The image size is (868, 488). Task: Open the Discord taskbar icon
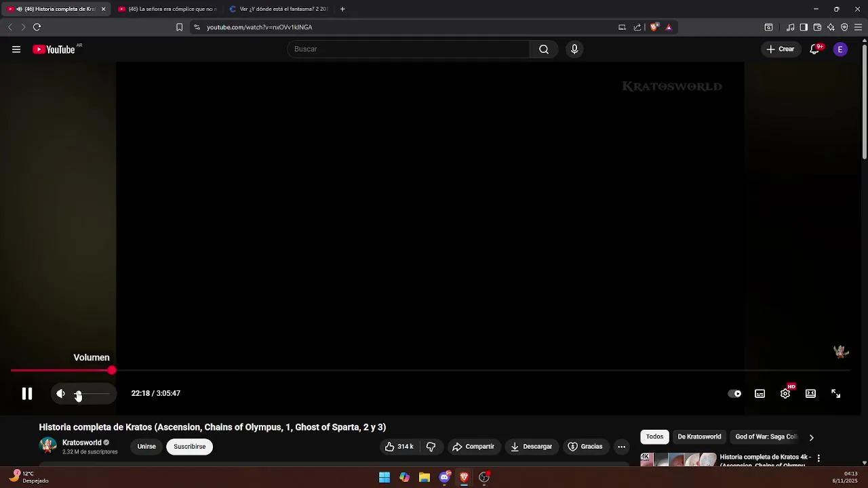(445, 477)
